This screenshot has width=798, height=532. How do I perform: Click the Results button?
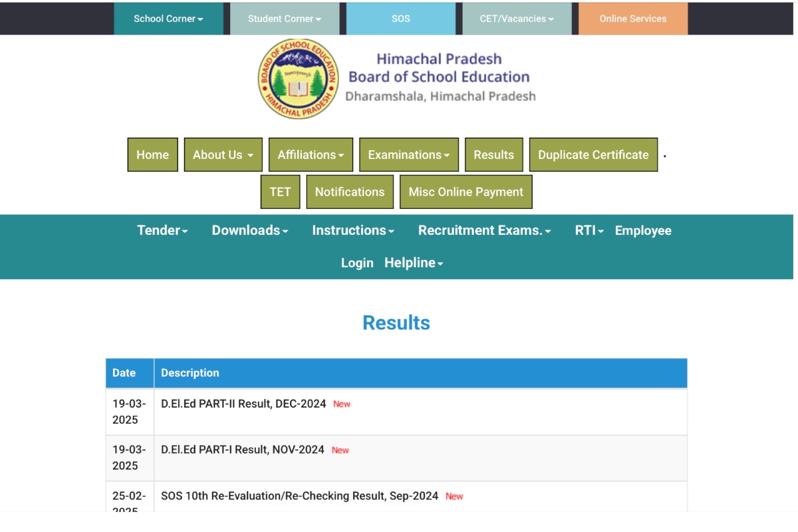(494, 155)
